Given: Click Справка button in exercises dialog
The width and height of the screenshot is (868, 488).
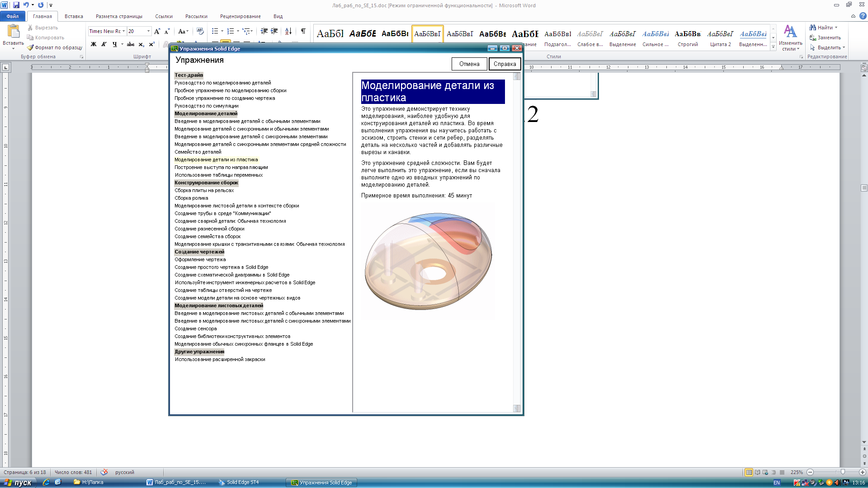Looking at the screenshot, I should pos(505,64).
